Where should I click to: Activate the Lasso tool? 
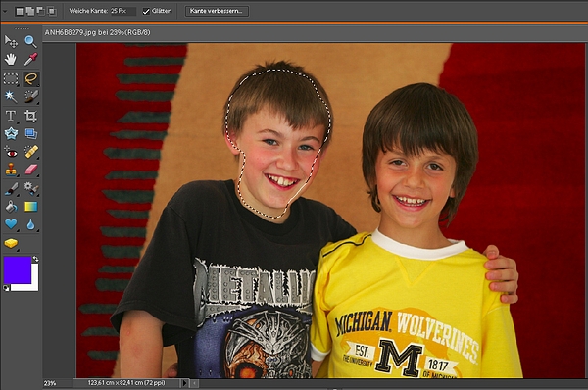coord(30,78)
